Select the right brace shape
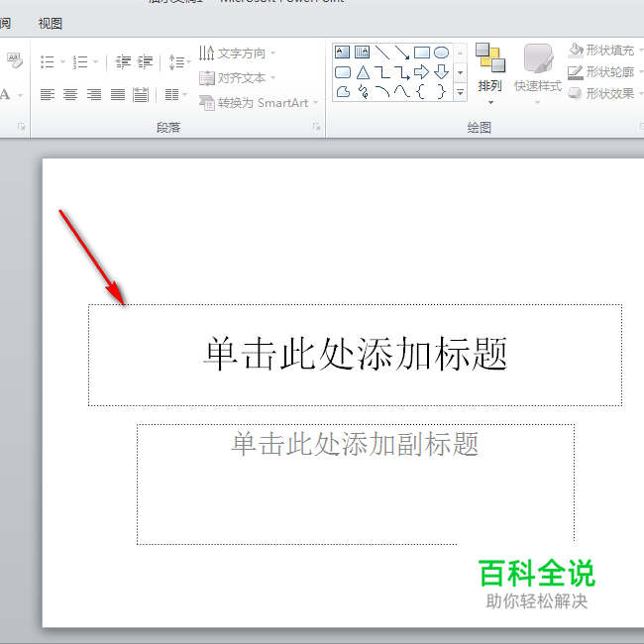Image resolution: width=644 pixels, height=644 pixels. point(441,91)
